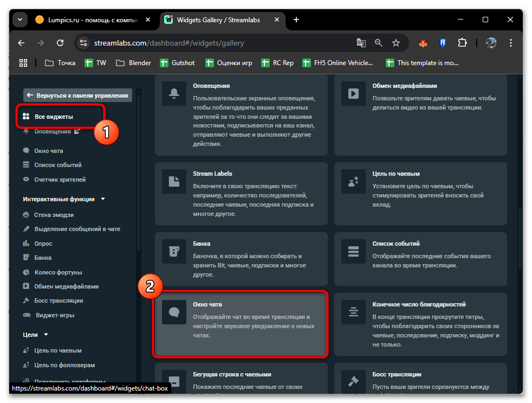Open the Счетчик зрителей sidebar link
This screenshot has width=532, height=403.
(x=60, y=179)
